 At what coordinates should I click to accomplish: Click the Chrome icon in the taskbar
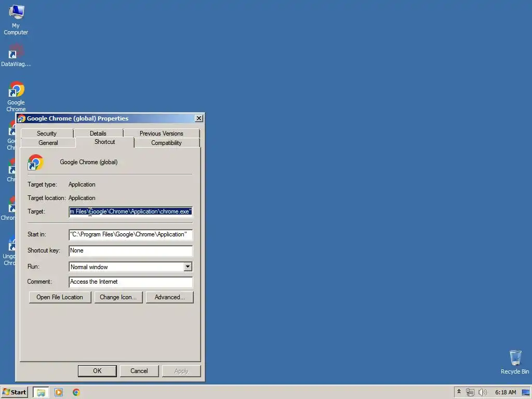point(76,392)
